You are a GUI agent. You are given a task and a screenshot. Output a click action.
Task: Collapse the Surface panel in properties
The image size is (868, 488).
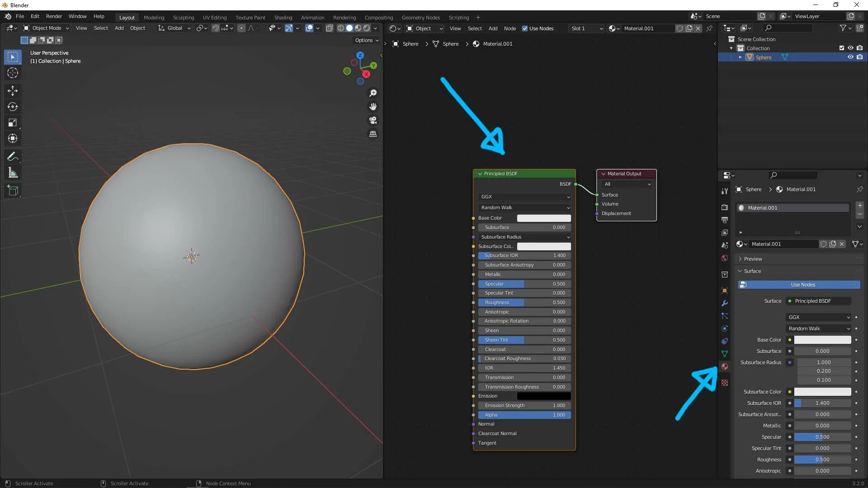click(752, 271)
